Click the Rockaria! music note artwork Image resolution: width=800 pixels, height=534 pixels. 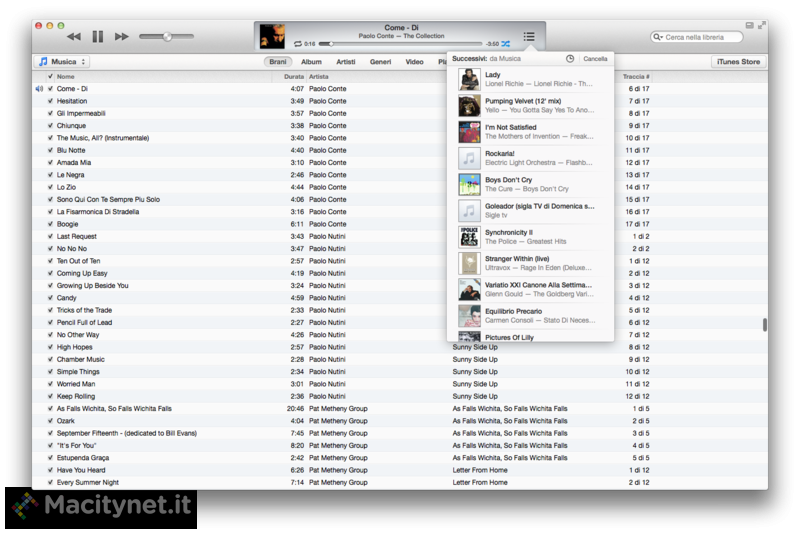[469, 158]
